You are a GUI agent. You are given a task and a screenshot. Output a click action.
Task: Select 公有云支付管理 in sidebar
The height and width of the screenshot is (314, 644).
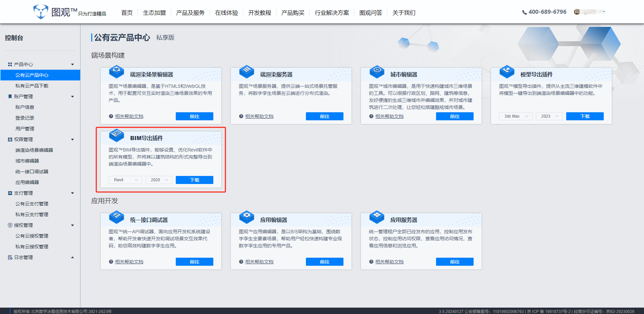click(x=32, y=204)
